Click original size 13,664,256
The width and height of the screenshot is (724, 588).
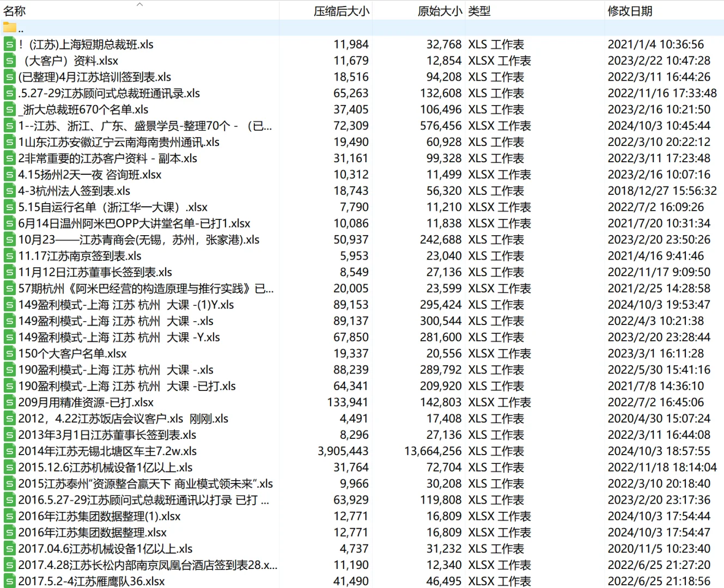[x=433, y=451]
